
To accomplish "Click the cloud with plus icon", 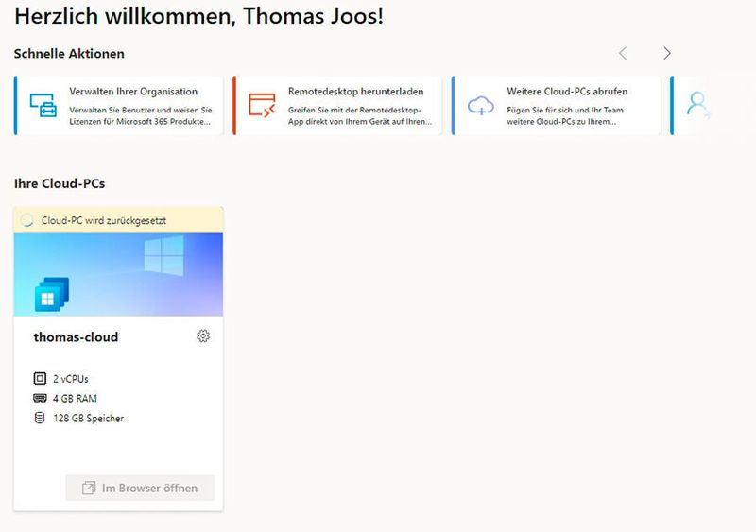I will [x=481, y=106].
